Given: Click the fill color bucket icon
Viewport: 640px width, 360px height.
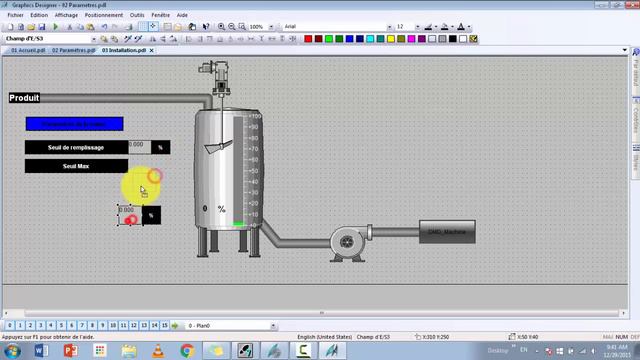Looking at the screenshot, I should [444, 27].
